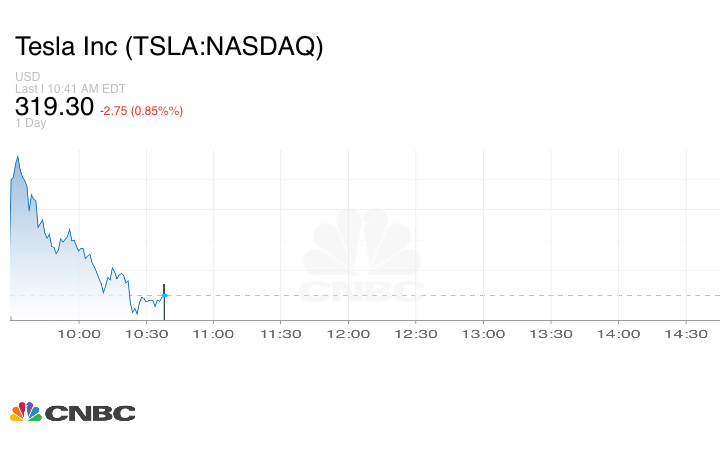Click the 10:30 time axis label

point(146,334)
